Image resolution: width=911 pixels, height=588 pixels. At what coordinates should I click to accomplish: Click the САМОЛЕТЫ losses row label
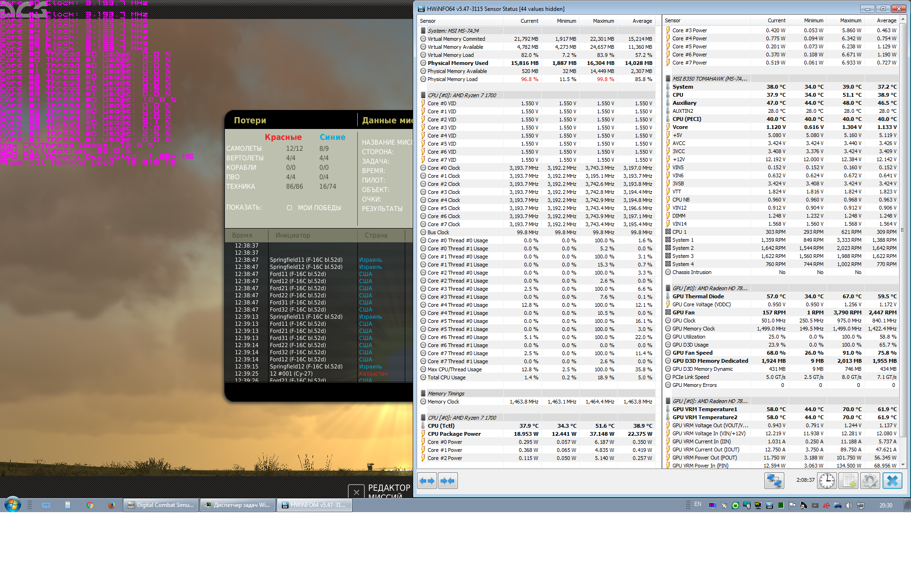(x=244, y=148)
